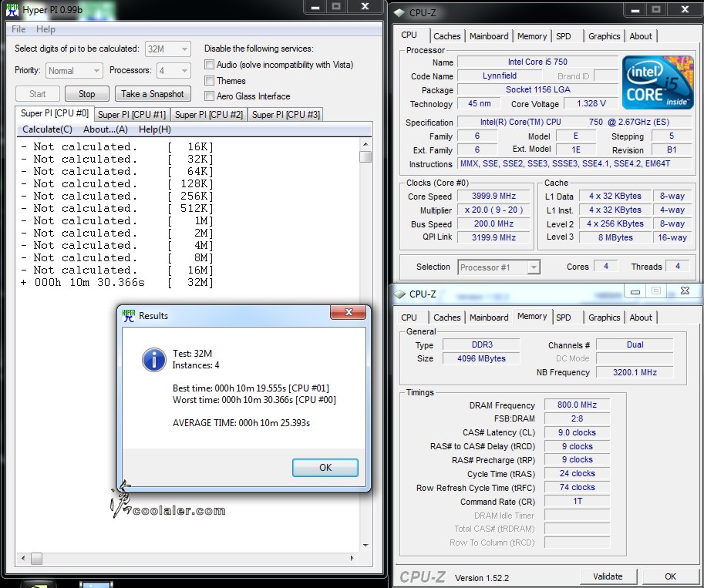Screen dimensions: 704x588
Task: Click OK in the Results dialog
Action: [325, 468]
